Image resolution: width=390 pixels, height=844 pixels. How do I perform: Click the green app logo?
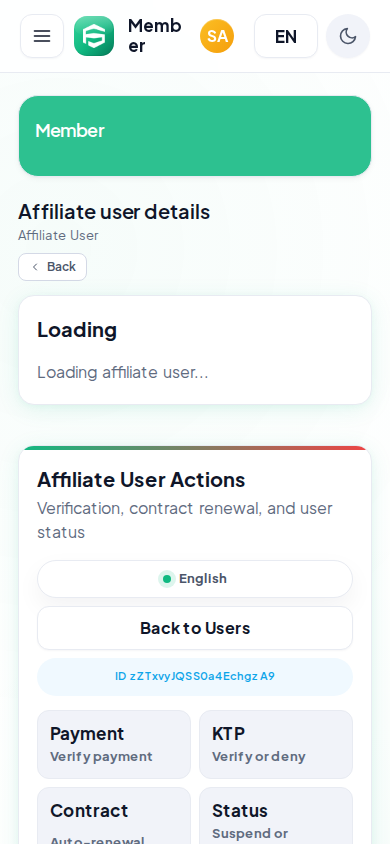pyautogui.click(x=94, y=36)
